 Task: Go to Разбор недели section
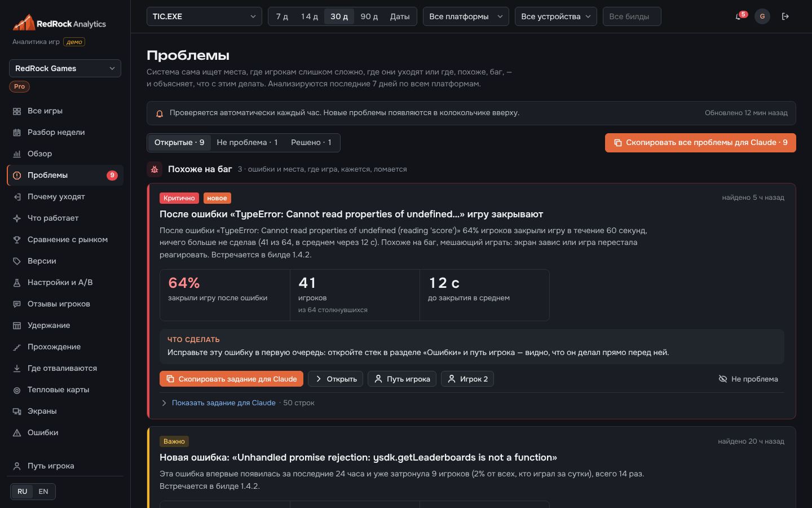pyautogui.click(x=65, y=133)
